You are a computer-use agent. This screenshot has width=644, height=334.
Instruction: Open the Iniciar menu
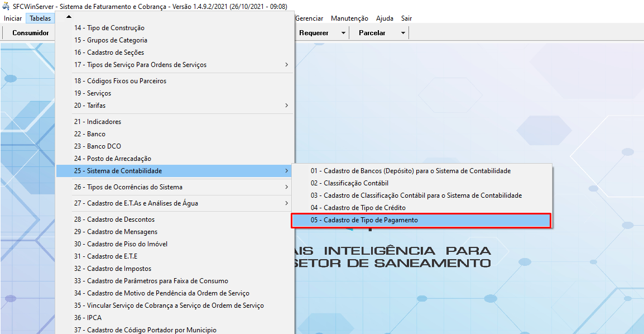pyautogui.click(x=13, y=18)
